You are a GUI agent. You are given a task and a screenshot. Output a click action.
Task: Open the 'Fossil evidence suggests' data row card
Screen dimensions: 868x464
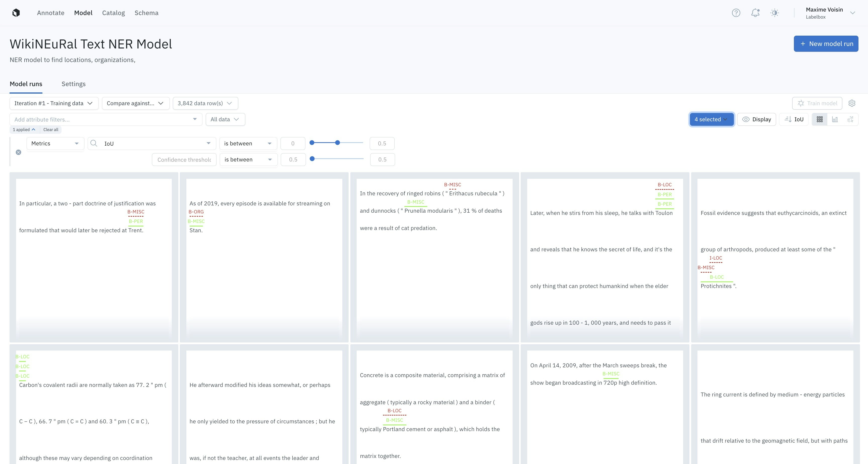(775, 257)
